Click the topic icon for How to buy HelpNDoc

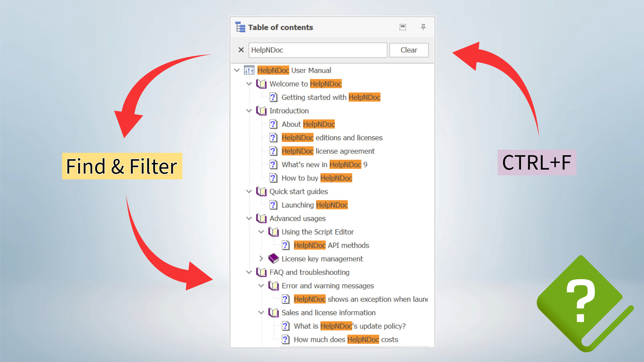pos(273,178)
